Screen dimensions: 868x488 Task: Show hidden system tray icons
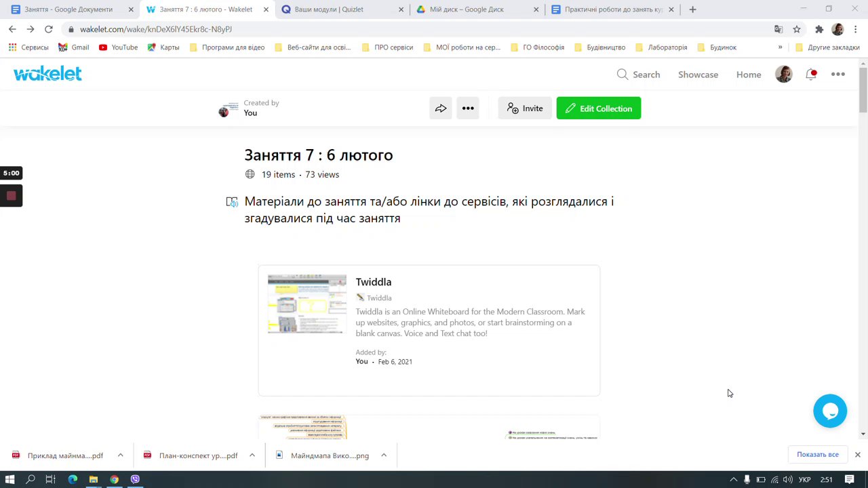pyautogui.click(x=733, y=480)
